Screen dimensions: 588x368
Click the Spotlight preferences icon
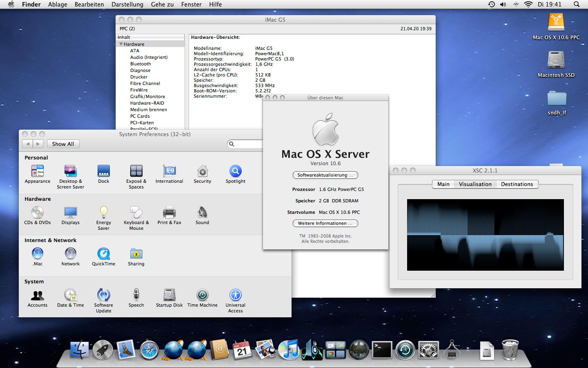[x=235, y=171]
